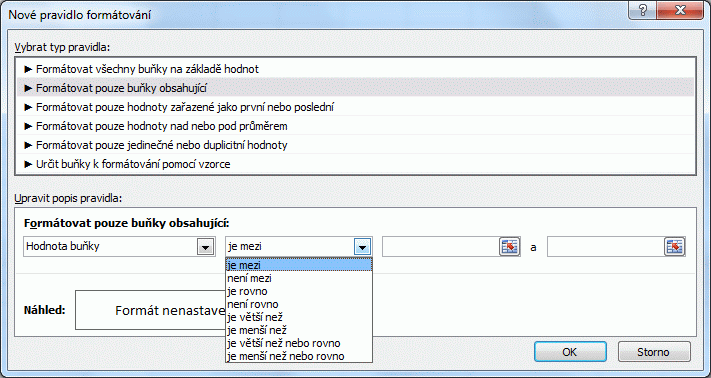Screen dimensions: 711x378
Task: Open the dialog Help question mark button
Action: click(643, 11)
